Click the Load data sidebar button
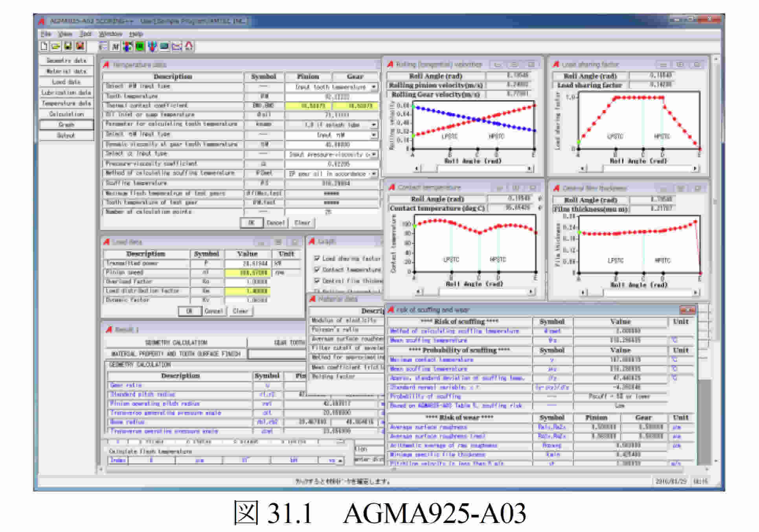The width and height of the screenshot is (759, 532). click(66, 82)
